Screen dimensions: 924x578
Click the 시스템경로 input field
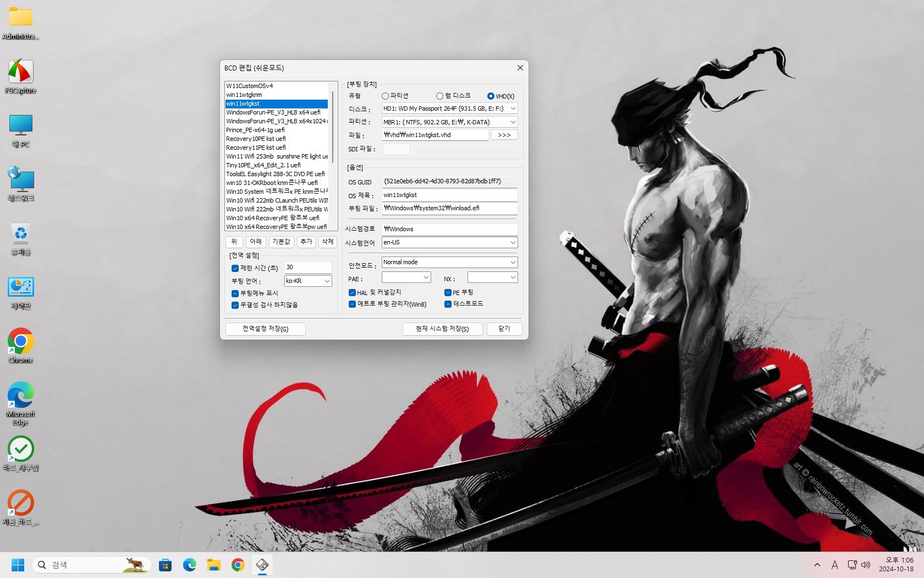click(x=450, y=229)
